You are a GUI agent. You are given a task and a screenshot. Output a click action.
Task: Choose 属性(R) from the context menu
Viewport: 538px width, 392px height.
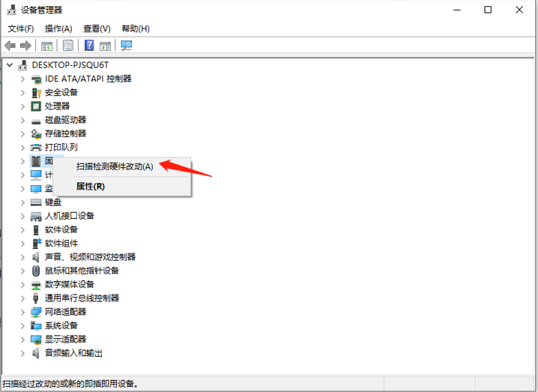[91, 186]
